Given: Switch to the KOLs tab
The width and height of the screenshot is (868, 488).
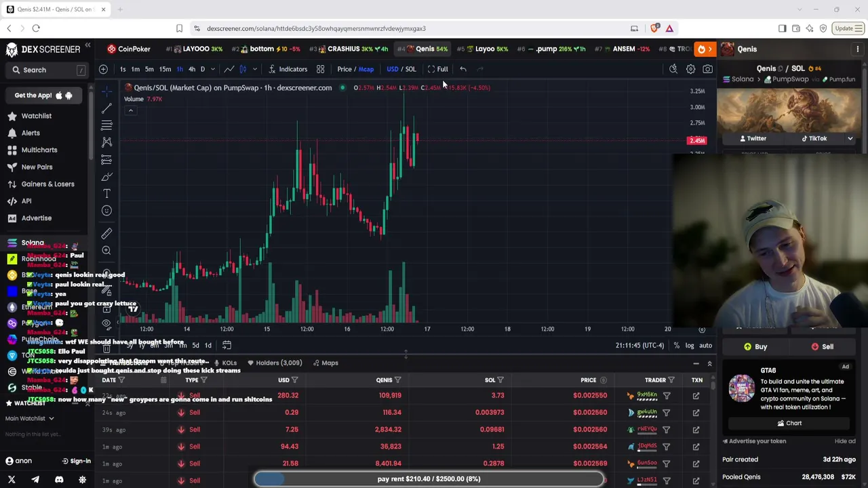Looking at the screenshot, I should tap(225, 363).
